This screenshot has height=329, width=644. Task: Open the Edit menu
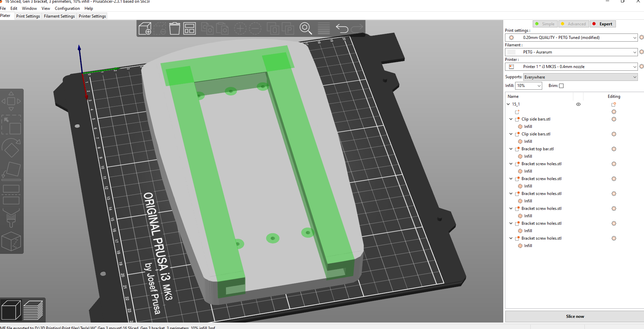click(x=14, y=8)
